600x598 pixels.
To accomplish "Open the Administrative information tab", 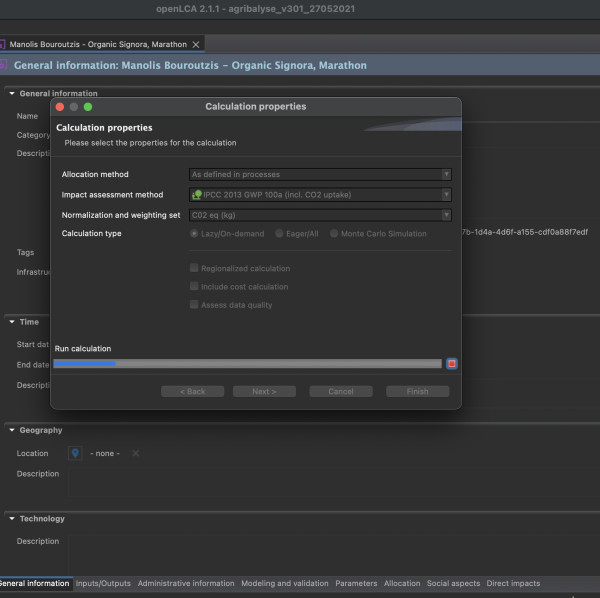I will [x=186, y=583].
